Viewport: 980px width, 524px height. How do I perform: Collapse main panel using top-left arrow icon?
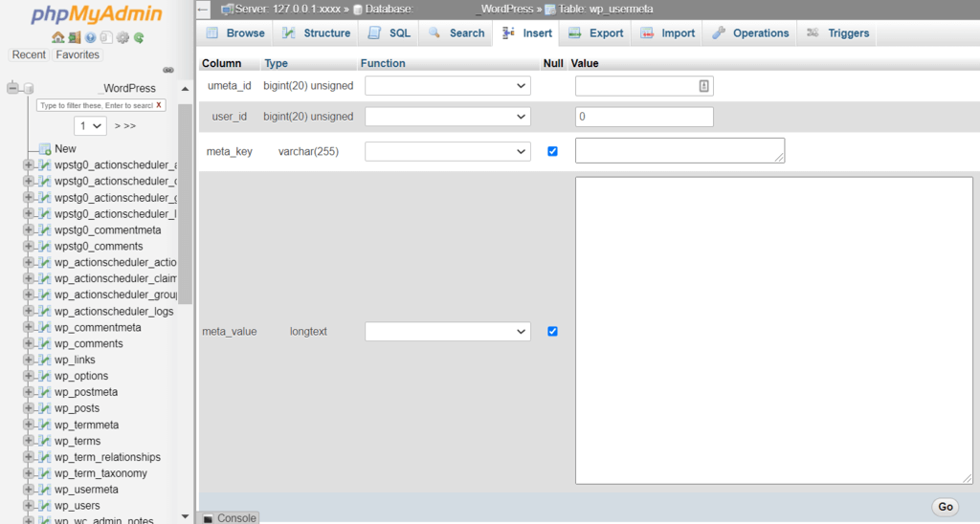203,10
